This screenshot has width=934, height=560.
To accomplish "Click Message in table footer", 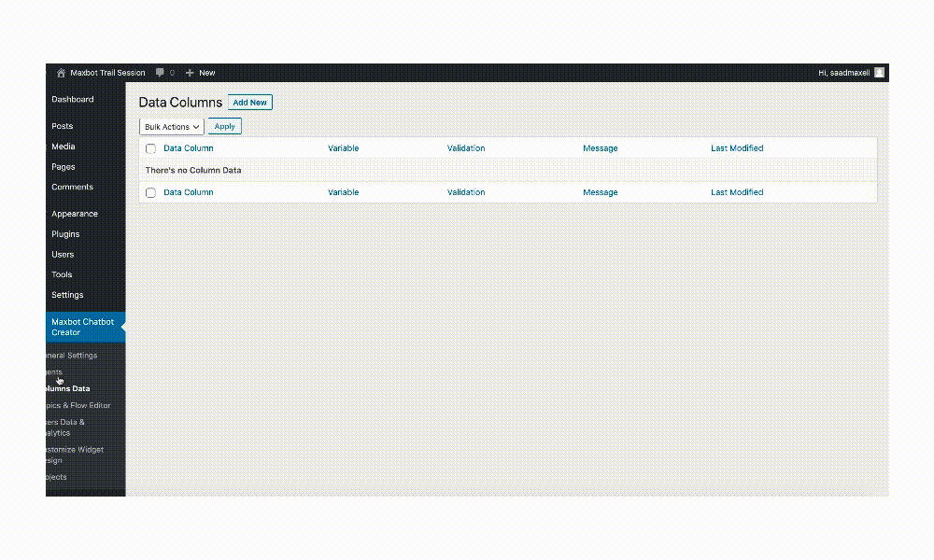I will 600,192.
